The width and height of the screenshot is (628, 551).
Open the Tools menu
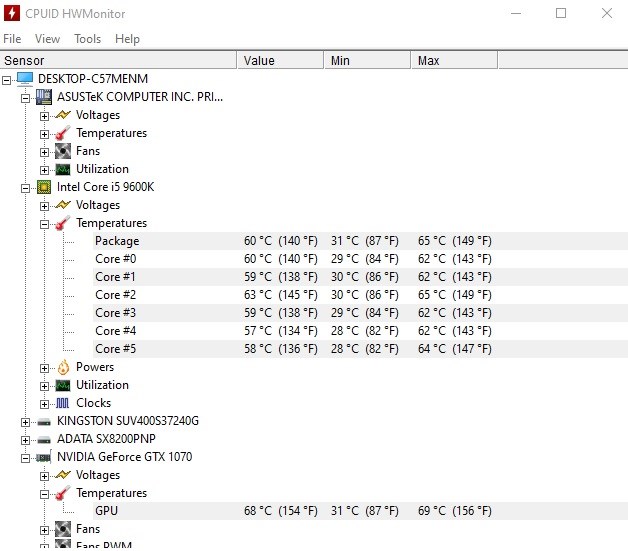click(x=87, y=39)
